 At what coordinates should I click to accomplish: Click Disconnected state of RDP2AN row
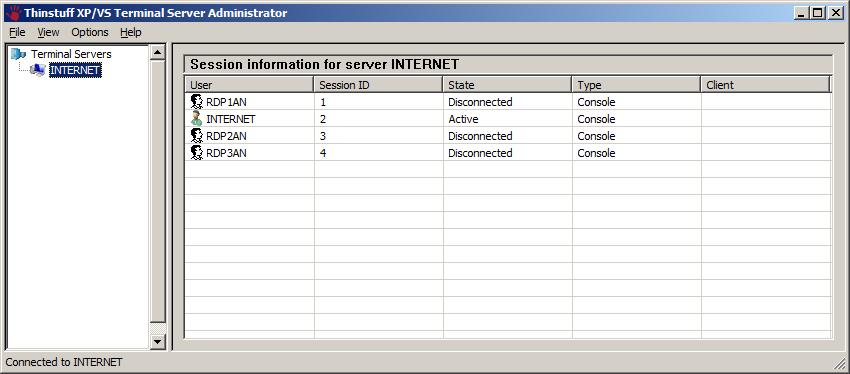click(507, 136)
